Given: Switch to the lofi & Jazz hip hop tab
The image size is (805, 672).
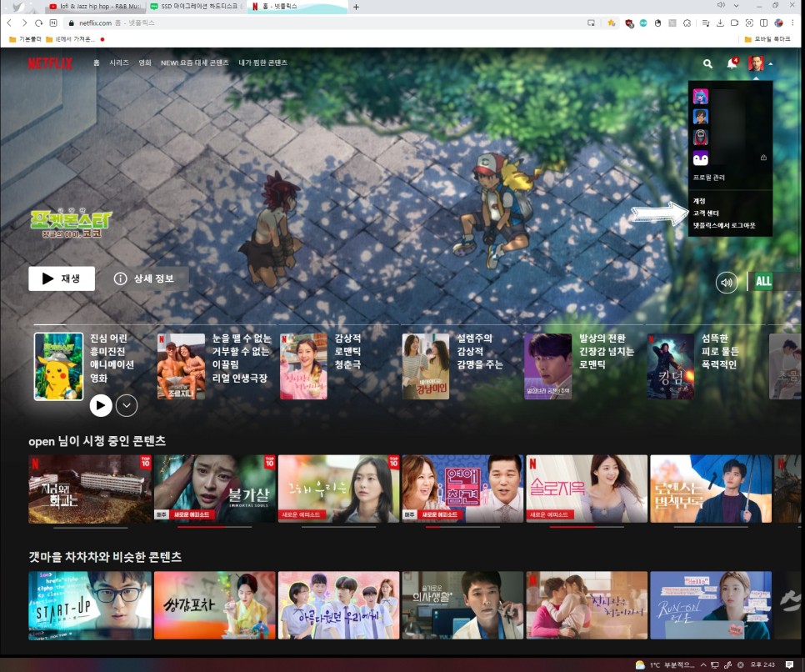Looking at the screenshot, I should (96, 7).
